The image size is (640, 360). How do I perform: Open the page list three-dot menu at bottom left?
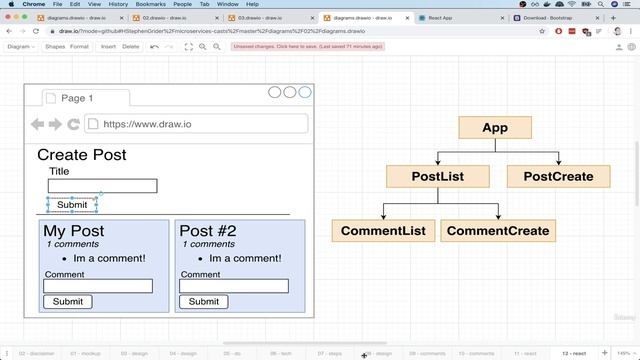pyautogui.click(x=7, y=353)
